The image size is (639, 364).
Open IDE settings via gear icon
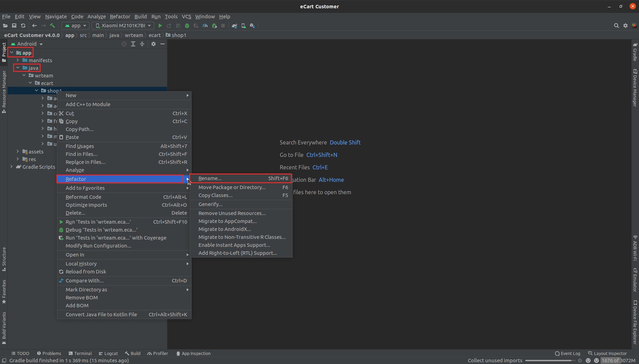626,26
